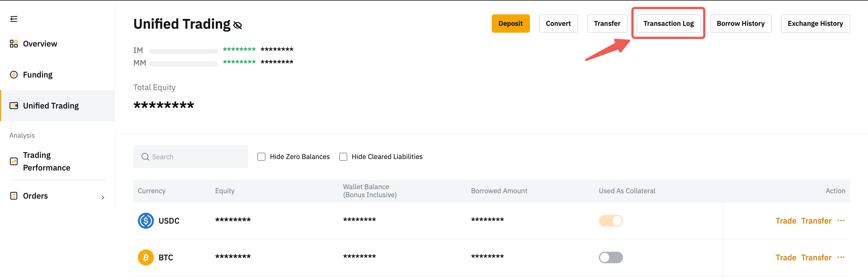The image size is (868, 279).
Task: Toggle balance visibility eye icon
Action: tap(238, 25)
